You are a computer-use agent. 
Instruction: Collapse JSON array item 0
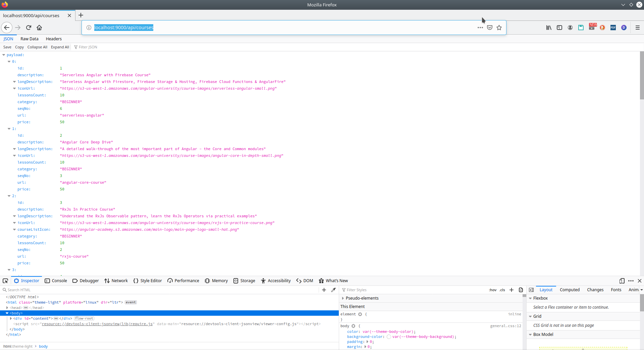[9, 61]
